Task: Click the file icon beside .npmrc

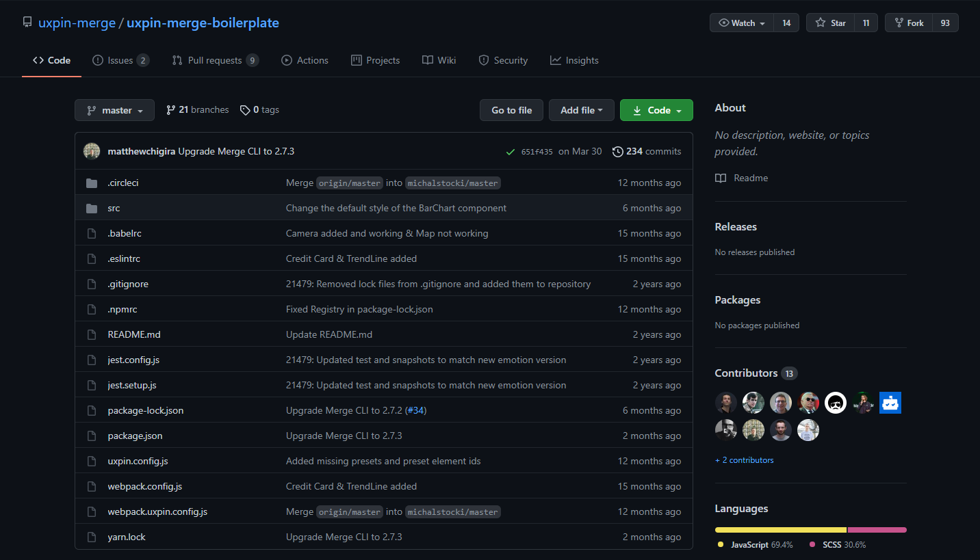Action: [x=92, y=309]
